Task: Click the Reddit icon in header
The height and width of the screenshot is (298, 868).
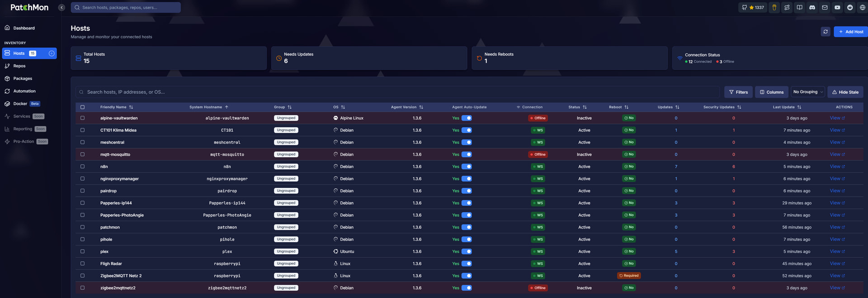Action: [850, 8]
